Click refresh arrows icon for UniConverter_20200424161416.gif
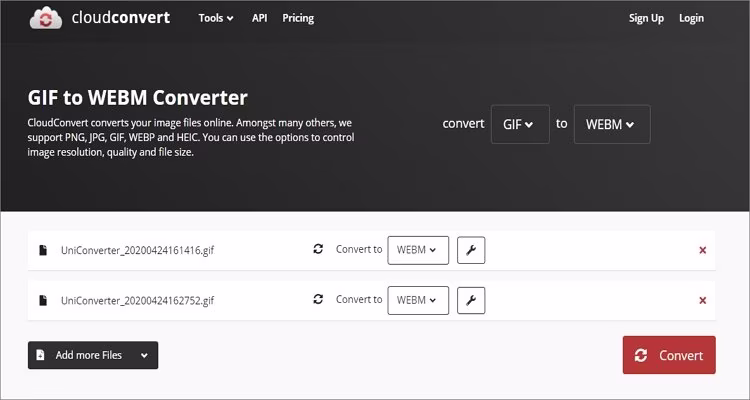This screenshot has width=750, height=400. 318,249
